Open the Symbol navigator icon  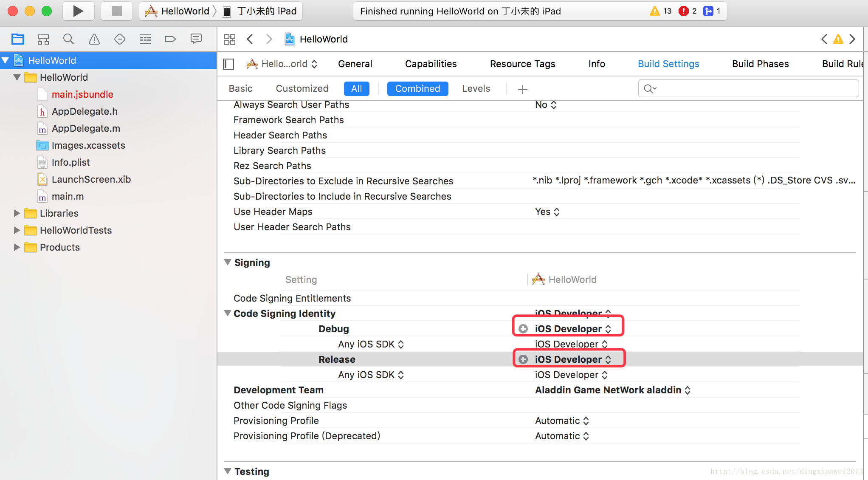click(43, 39)
